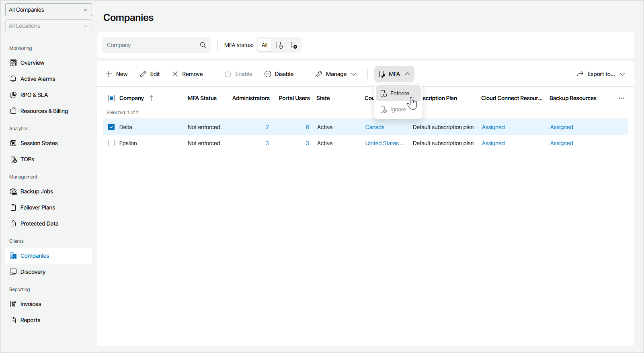The image size is (644, 353).
Task: Choose Ignore from the MFA menu
Action: [x=398, y=109]
